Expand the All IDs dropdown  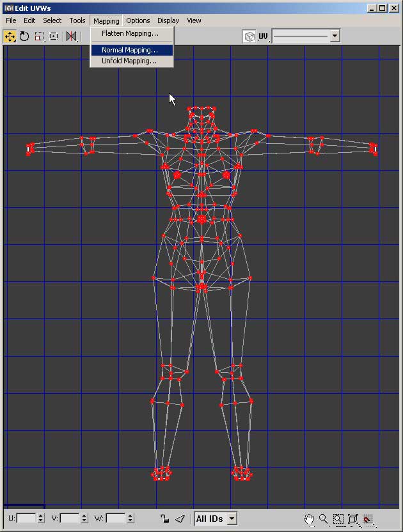click(232, 519)
